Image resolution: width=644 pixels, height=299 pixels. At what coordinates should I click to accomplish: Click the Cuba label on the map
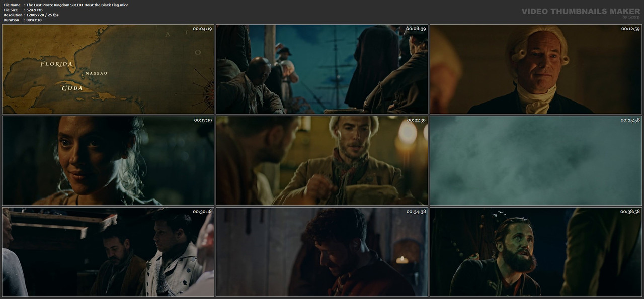tap(72, 88)
